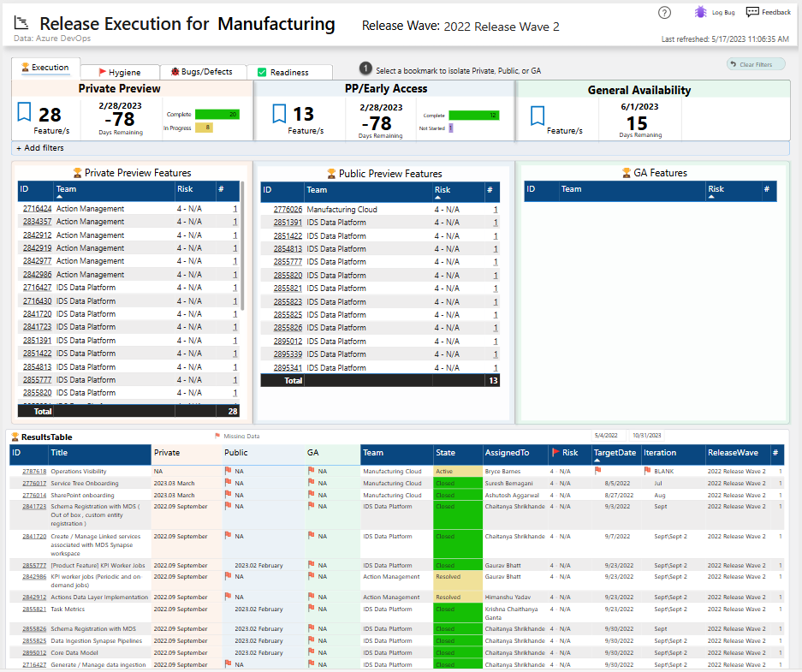Click trophy icon next to GA Features

626,173
